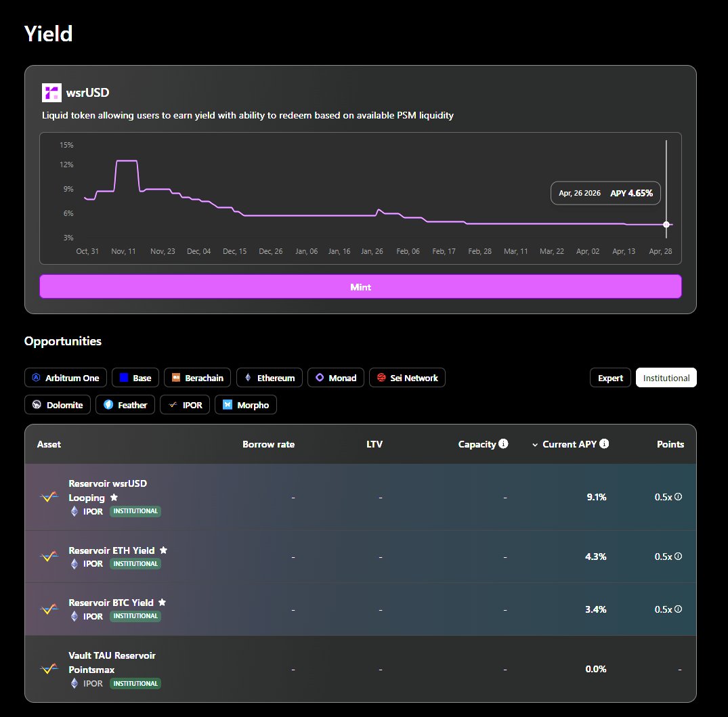Toggle the Ethereum filter chip
Screen dimensions: 728x717
tap(270, 378)
